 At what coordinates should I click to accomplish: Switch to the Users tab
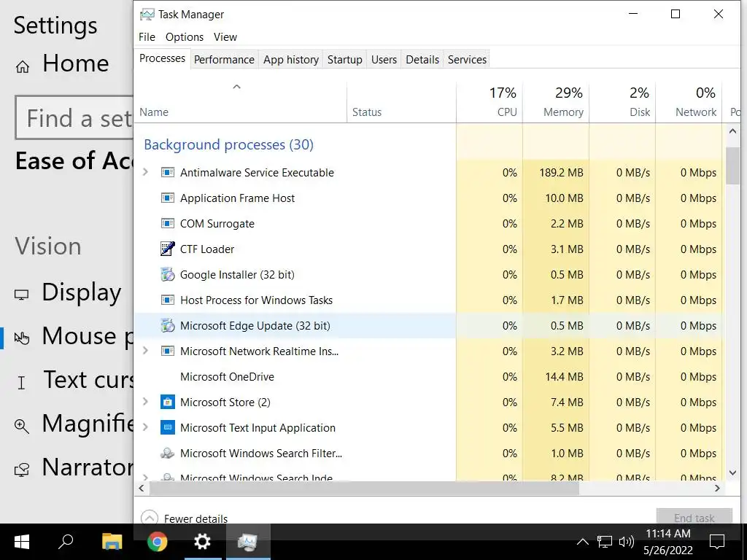pos(384,60)
